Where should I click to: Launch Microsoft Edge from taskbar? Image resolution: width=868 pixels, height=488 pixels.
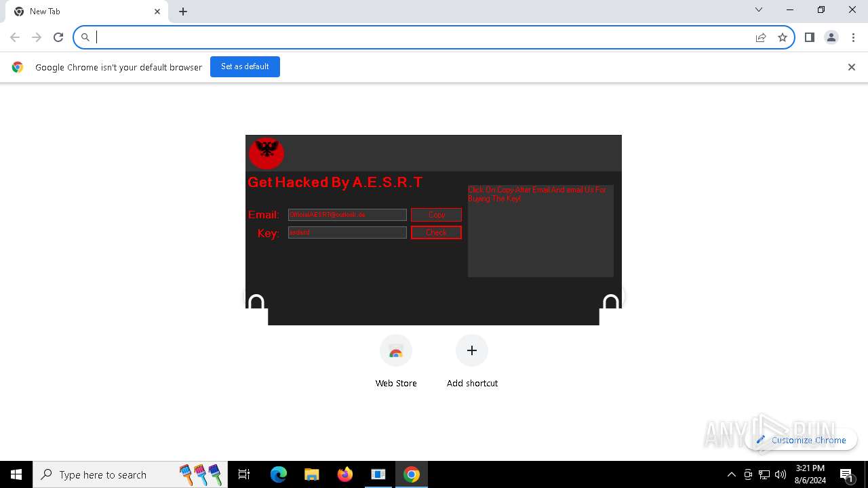pyautogui.click(x=279, y=474)
